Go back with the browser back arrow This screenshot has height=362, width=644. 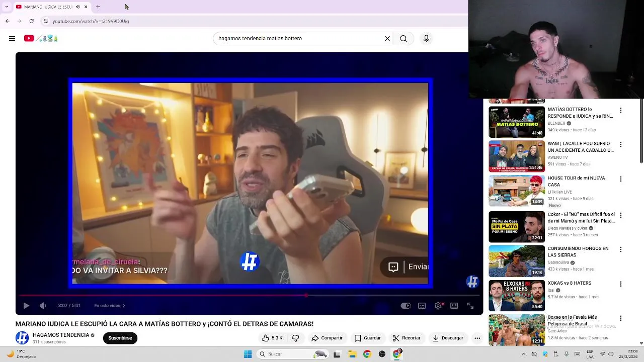pyautogui.click(x=7, y=21)
